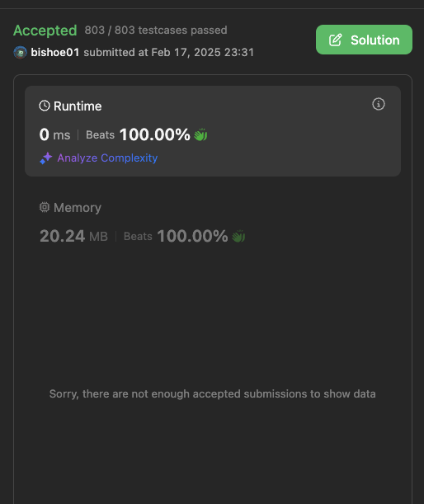Screen dimensions: 424x504
Task: Open the bishoe01 username link
Action: pos(55,53)
